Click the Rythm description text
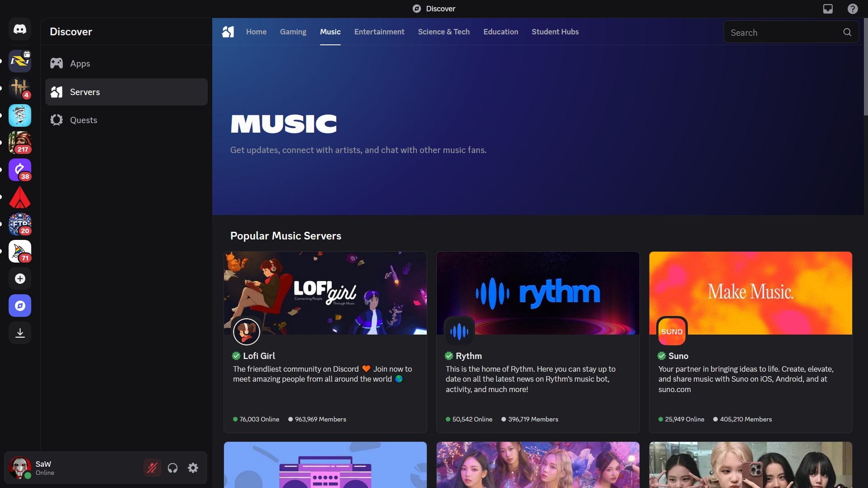 (x=530, y=379)
